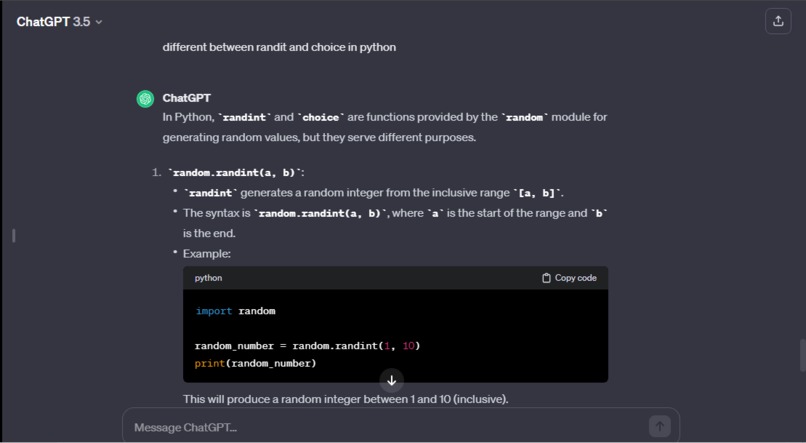Viewport: 806px width, 443px height.
Task: Copy code from the python block
Action: click(x=569, y=278)
